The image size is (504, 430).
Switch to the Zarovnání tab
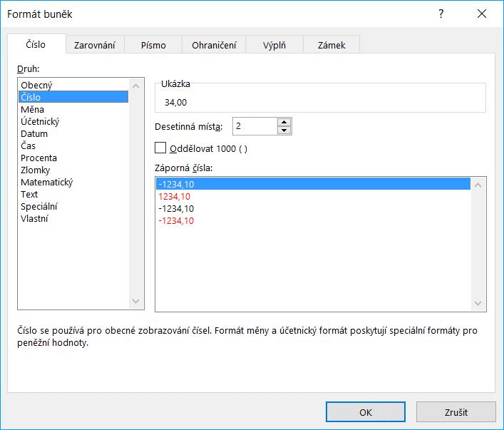(x=95, y=45)
